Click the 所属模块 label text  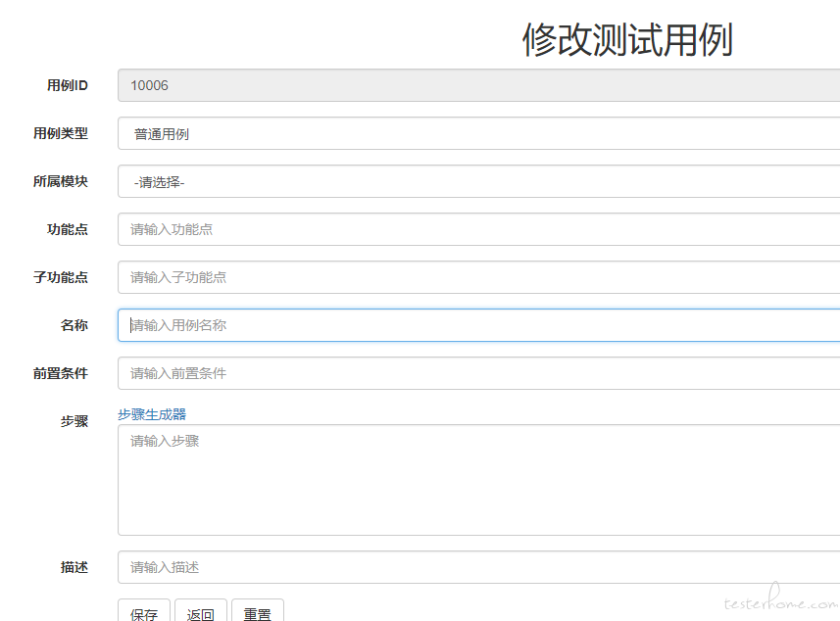tap(61, 181)
